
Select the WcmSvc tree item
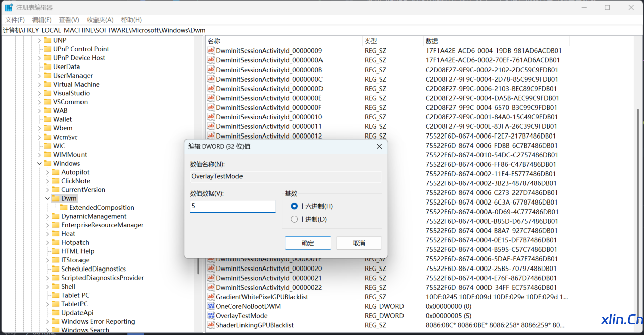point(65,137)
